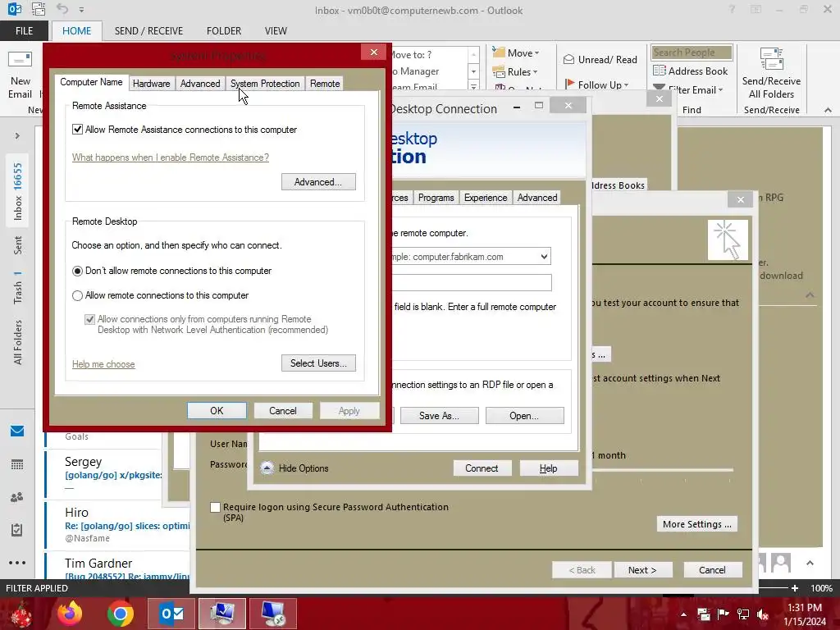Click the Send/Receive All Folders icon
This screenshot has height=630, width=840.
(x=771, y=59)
